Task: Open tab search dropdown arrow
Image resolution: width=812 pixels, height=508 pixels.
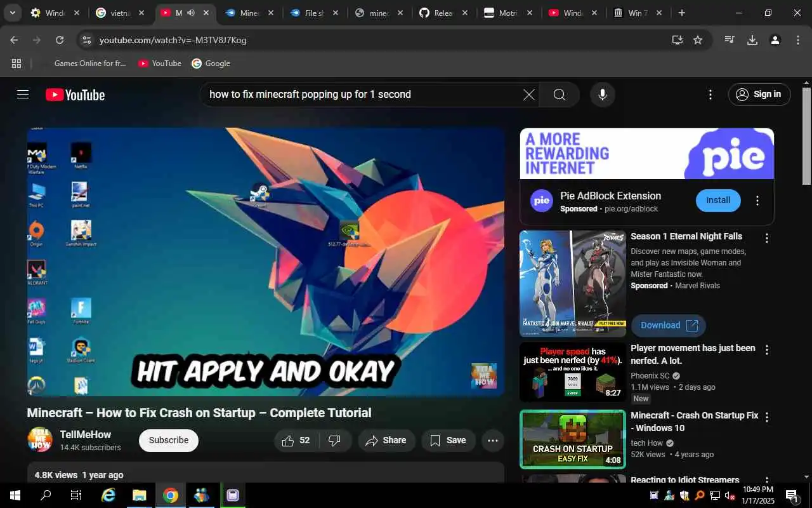Action: (12, 13)
